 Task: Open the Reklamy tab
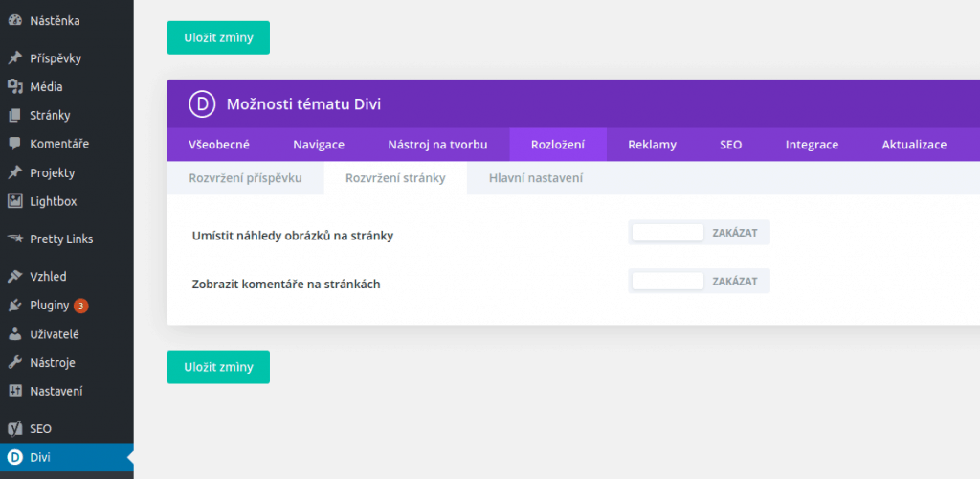coord(653,145)
